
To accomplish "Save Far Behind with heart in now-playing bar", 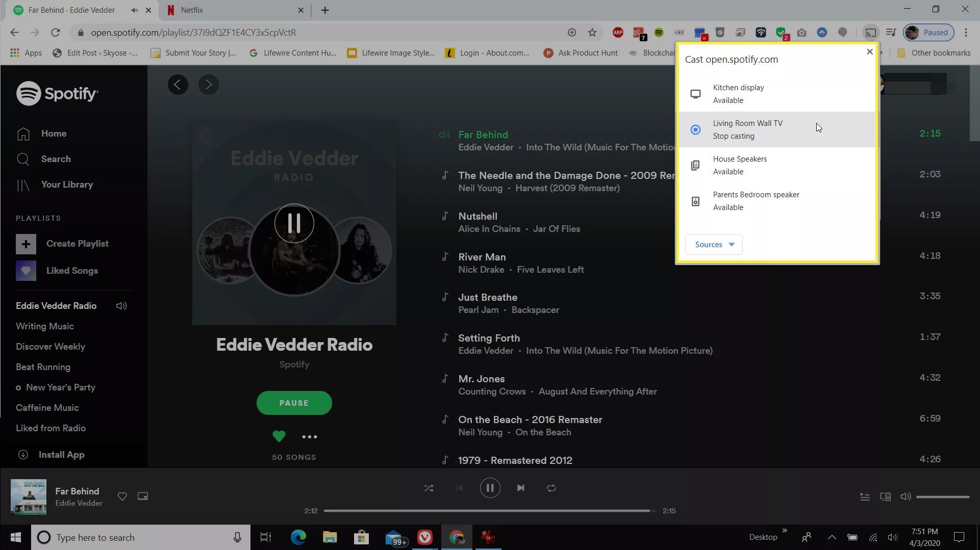I will [122, 496].
